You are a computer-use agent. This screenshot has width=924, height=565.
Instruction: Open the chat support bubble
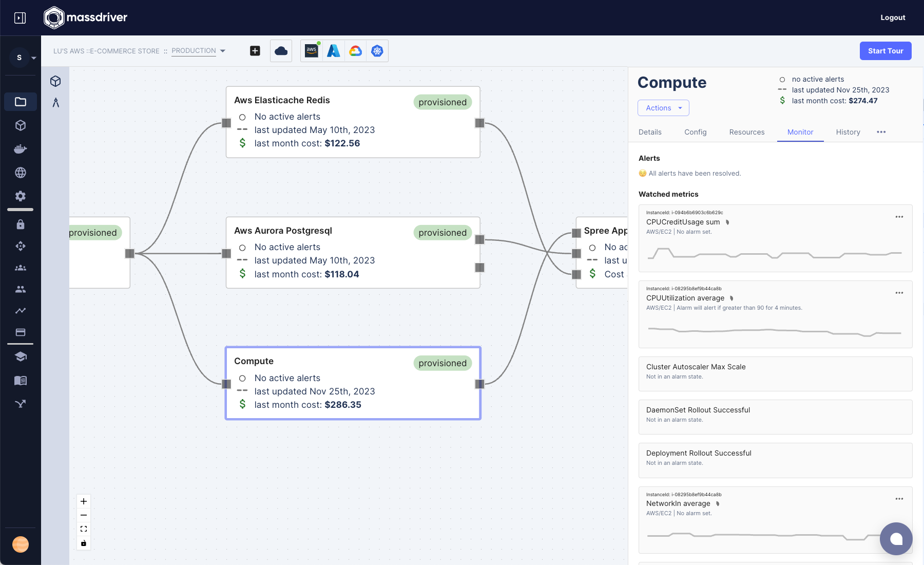point(896,539)
